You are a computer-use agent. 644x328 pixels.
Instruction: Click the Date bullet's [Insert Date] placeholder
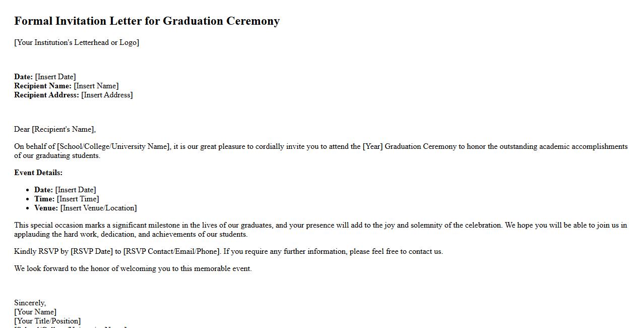76,190
